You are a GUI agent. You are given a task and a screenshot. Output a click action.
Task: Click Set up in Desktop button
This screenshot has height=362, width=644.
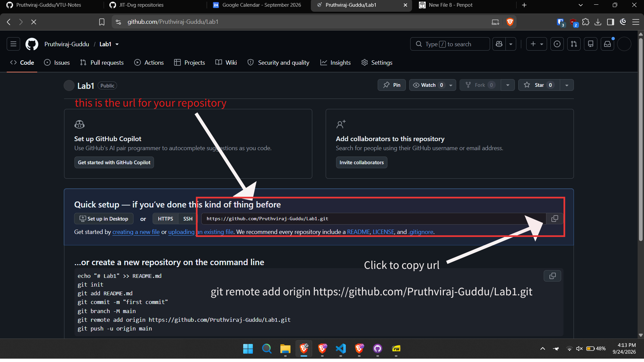pyautogui.click(x=104, y=219)
